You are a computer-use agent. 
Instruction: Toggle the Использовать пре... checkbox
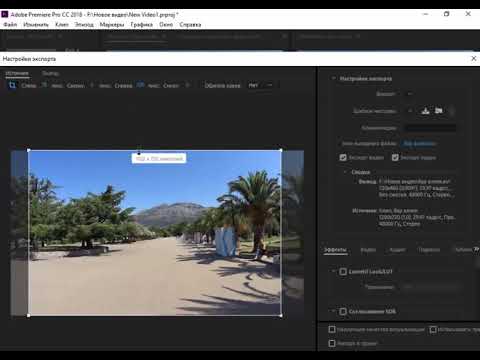433,329
